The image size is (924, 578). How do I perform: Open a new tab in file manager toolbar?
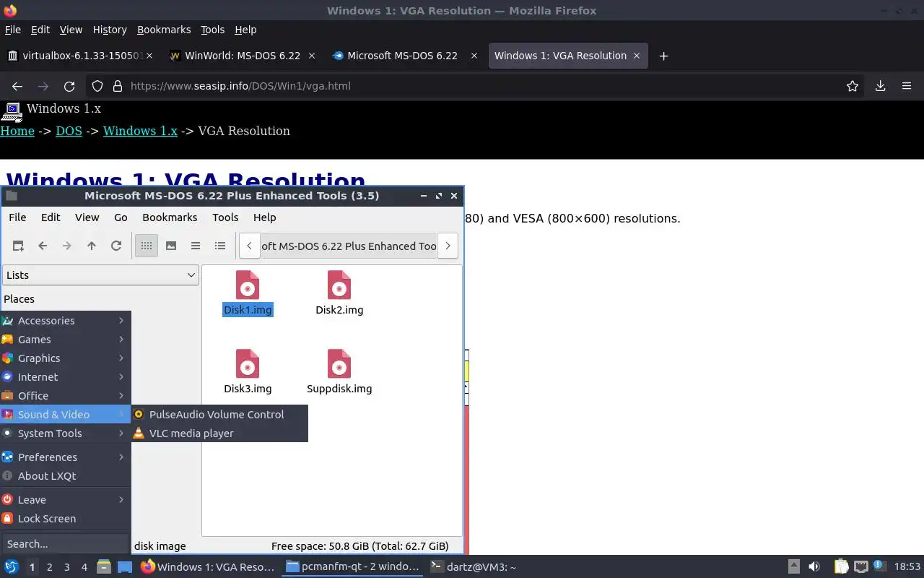click(x=18, y=246)
